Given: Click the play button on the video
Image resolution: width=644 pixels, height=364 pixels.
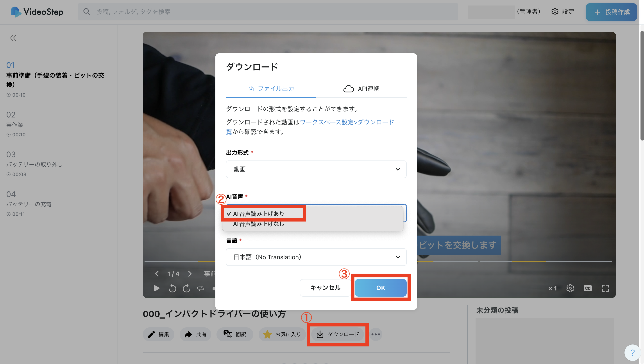Looking at the screenshot, I should point(156,288).
